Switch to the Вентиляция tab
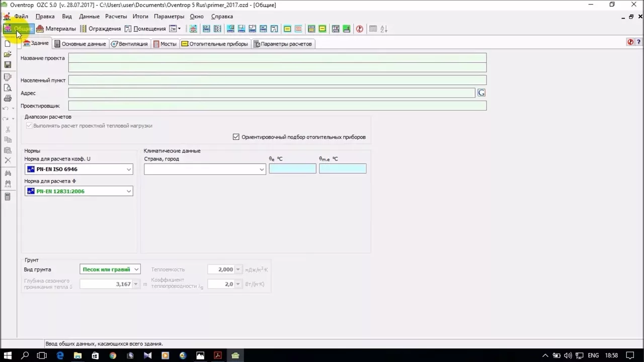Screen dimensions: 644x362 (129, 44)
